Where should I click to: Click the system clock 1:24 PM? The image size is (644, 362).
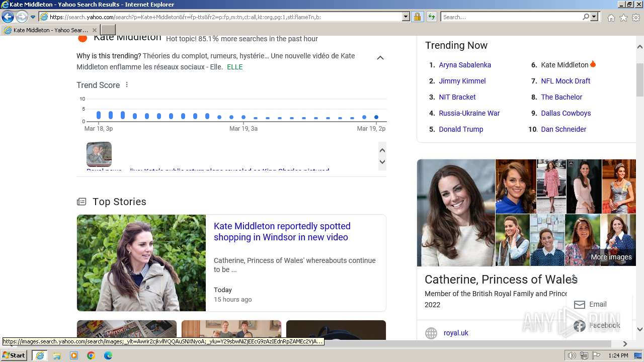tap(618, 355)
